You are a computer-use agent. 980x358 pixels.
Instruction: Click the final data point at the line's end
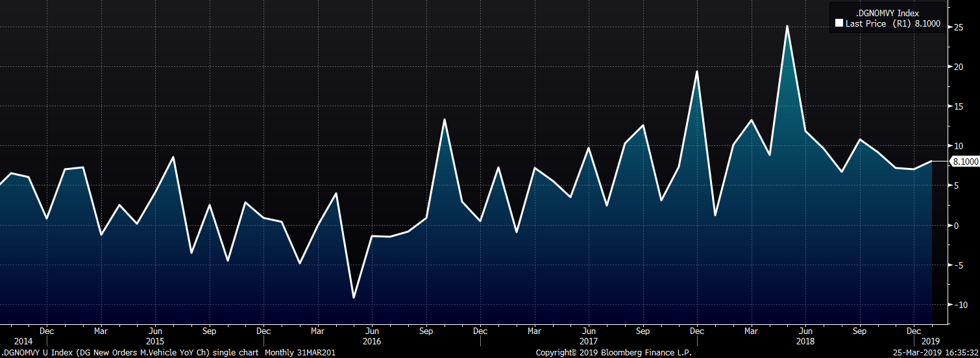coord(932,161)
